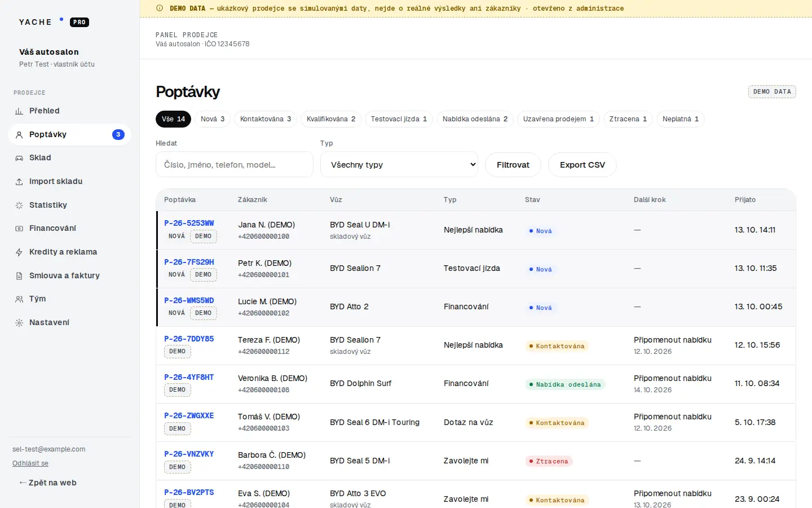The height and width of the screenshot is (508, 812).
Task: Click customer name 'Jana N. (DEMO)'
Action: click(x=266, y=225)
